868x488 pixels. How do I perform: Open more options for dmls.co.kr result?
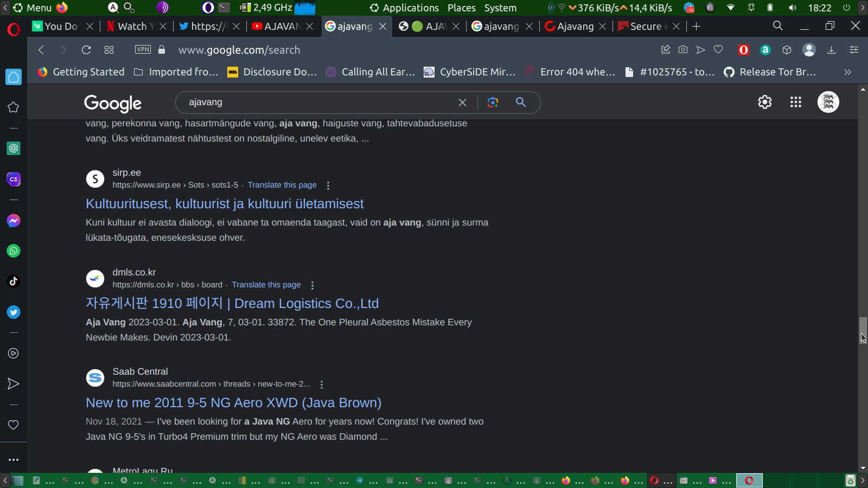[x=312, y=285]
